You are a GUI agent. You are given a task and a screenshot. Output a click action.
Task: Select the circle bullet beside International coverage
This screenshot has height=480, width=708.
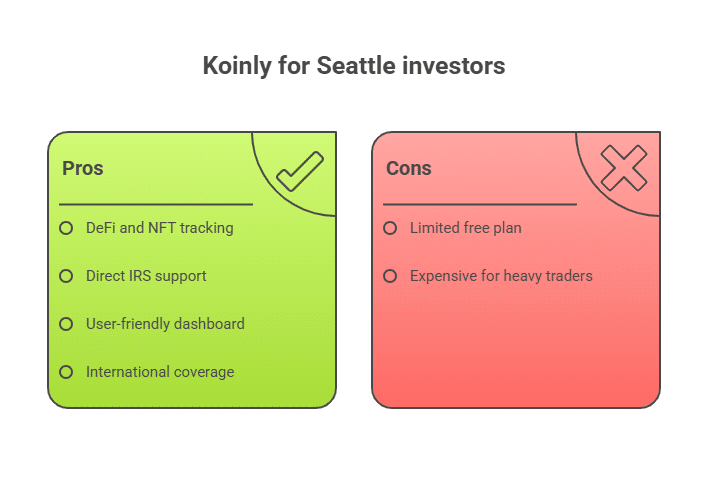(66, 372)
